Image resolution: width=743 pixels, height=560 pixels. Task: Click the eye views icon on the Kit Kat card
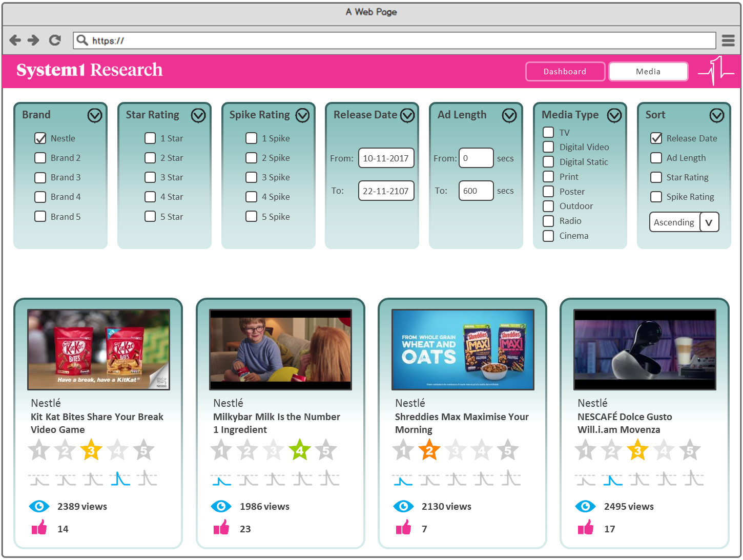[x=39, y=506]
